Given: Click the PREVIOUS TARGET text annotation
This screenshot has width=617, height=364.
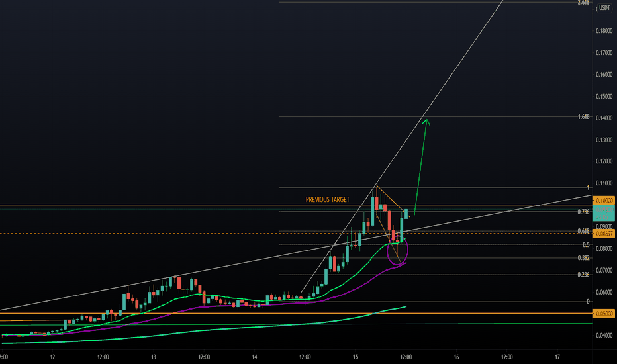Looking at the screenshot, I should tap(328, 199).
